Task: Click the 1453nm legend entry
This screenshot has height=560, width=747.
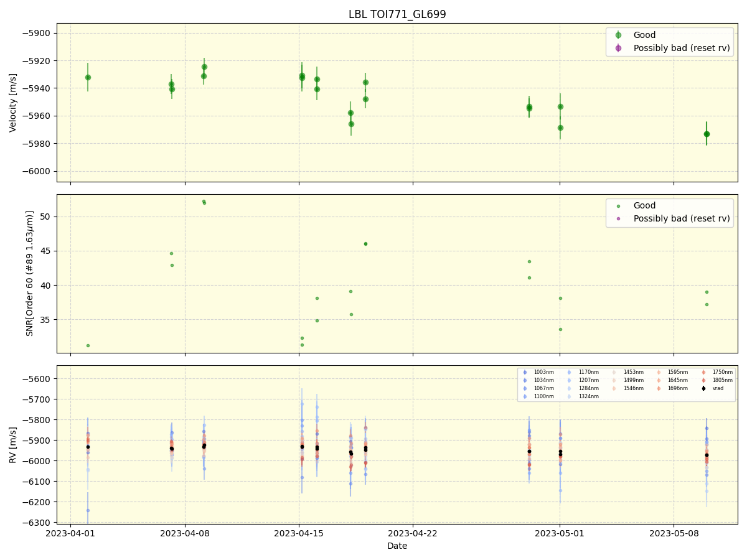Action: click(633, 372)
